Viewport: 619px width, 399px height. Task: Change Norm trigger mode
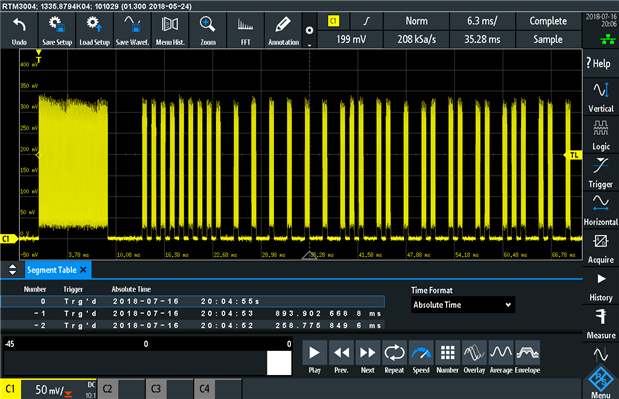416,21
